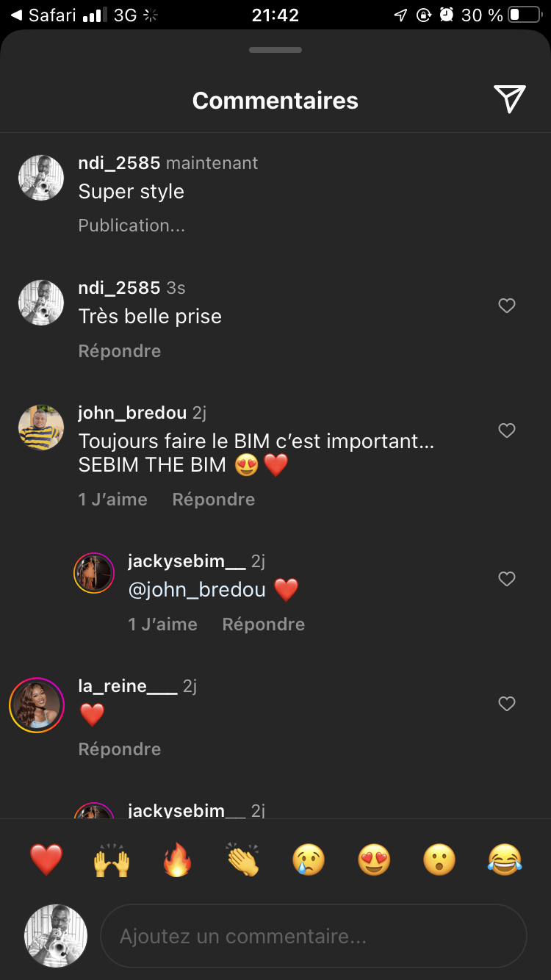This screenshot has height=980, width=551.
Task: Insert the red heart emoji reaction
Action: coord(46,860)
